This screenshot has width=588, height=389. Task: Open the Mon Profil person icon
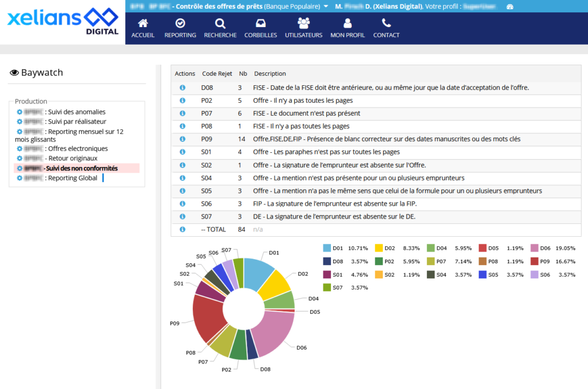pos(348,24)
